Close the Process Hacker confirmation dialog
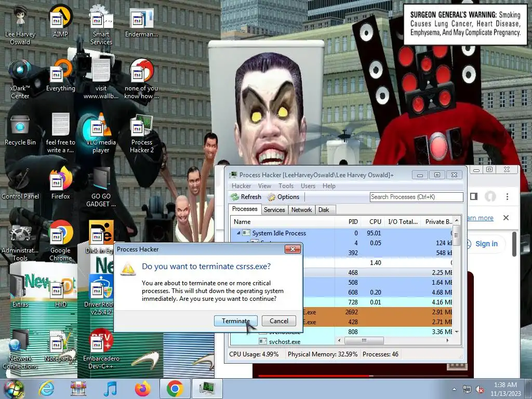The width and height of the screenshot is (532, 399). tap(292, 249)
